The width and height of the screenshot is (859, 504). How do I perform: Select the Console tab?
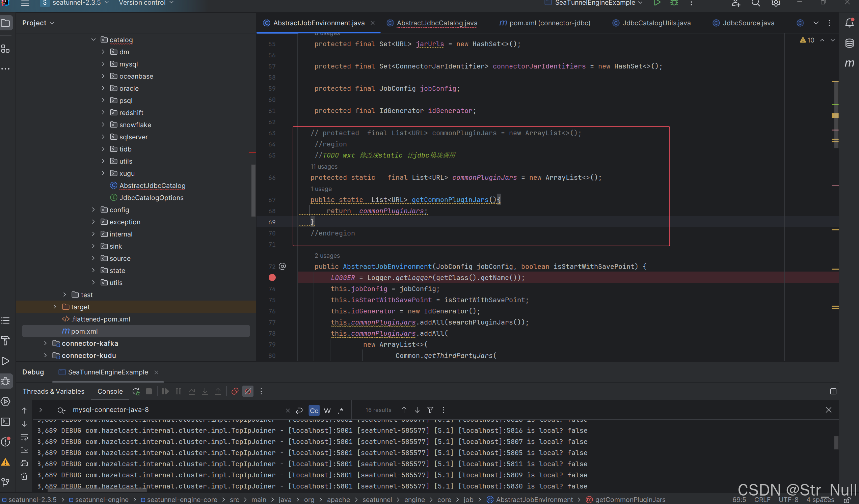pyautogui.click(x=110, y=392)
